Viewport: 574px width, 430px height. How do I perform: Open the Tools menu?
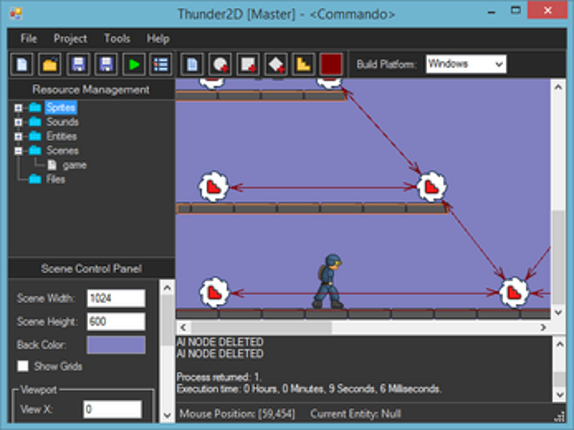pos(117,39)
